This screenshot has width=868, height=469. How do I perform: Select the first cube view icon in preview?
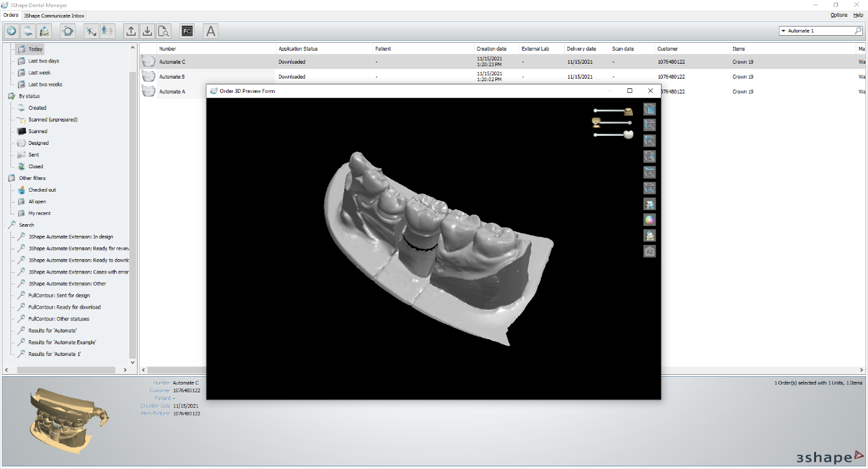coord(649,109)
